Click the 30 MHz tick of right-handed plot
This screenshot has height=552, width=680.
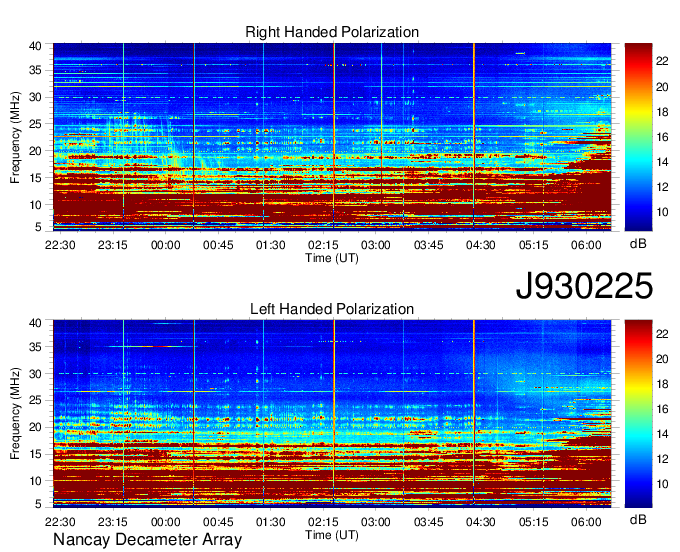(x=35, y=98)
